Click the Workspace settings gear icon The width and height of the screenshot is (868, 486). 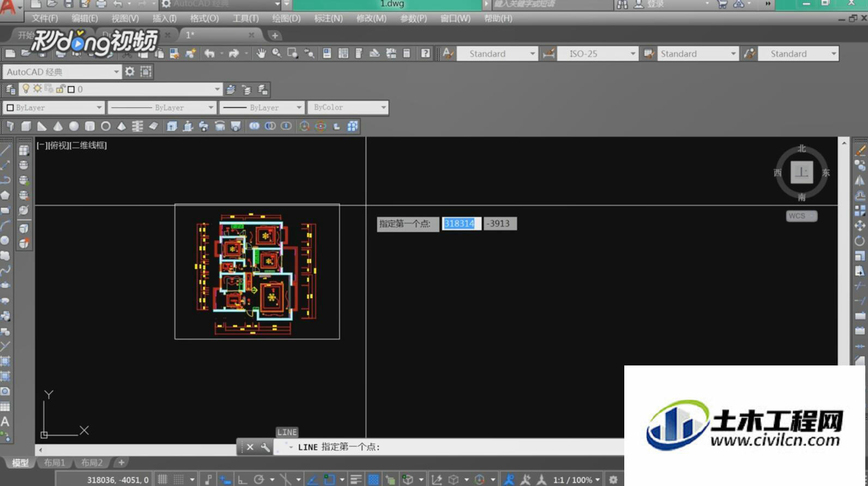coord(130,71)
